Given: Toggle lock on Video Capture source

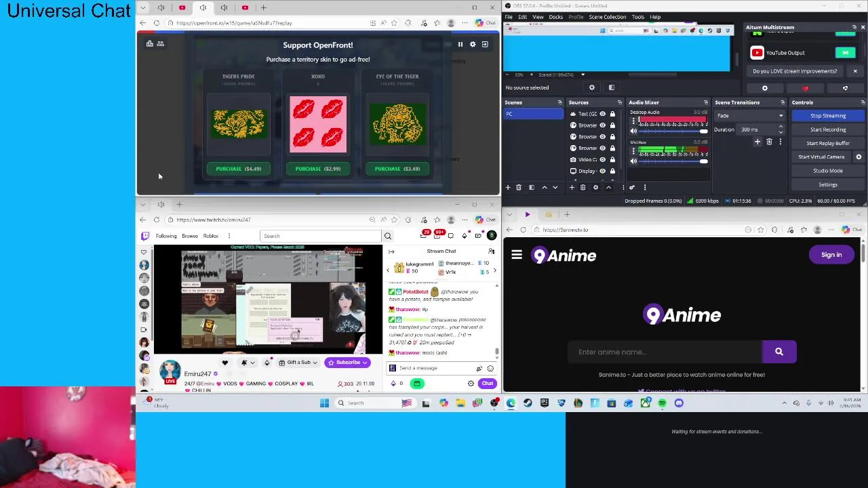Looking at the screenshot, I should click(612, 159).
